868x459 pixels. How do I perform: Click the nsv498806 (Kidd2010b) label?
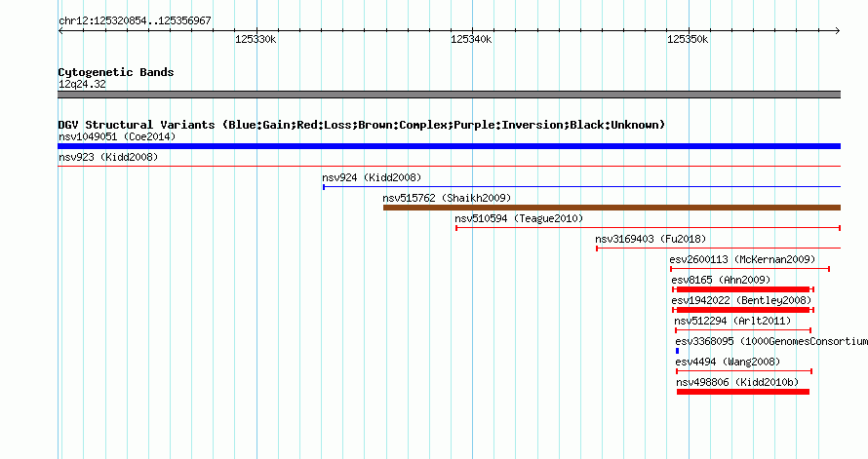point(737,382)
